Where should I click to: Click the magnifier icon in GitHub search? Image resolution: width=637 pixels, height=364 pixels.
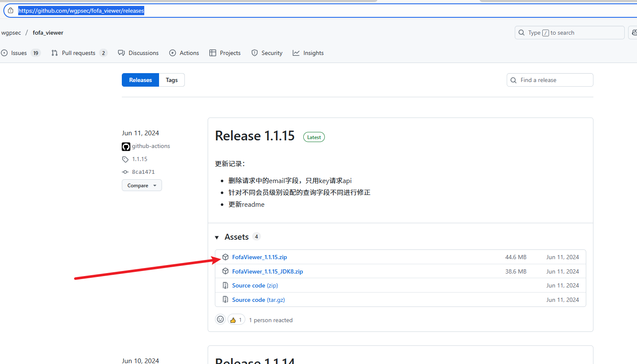click(x=522, y=33)
